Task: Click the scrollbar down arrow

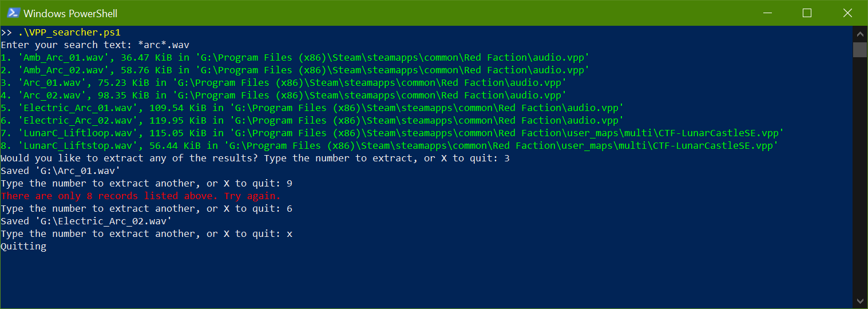Action: (x=860, y=300)
